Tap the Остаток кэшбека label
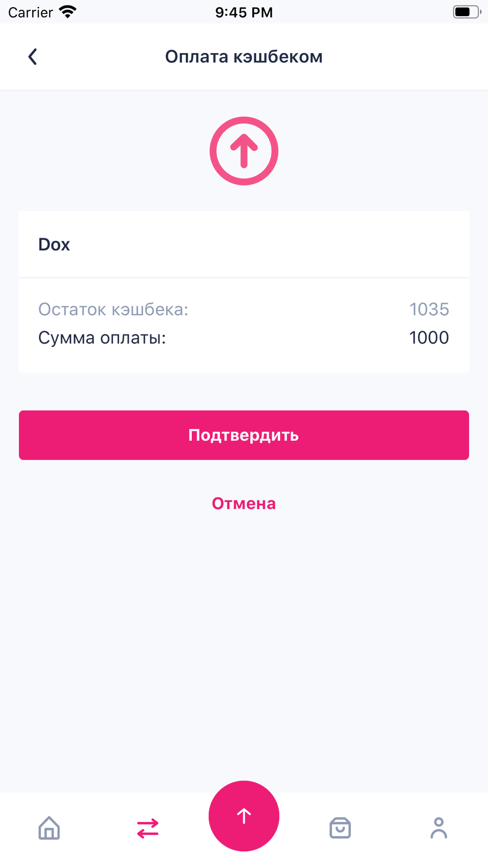The width and height of the screenshot is (488, 868). pyautogui.click(x=113, y=309)
